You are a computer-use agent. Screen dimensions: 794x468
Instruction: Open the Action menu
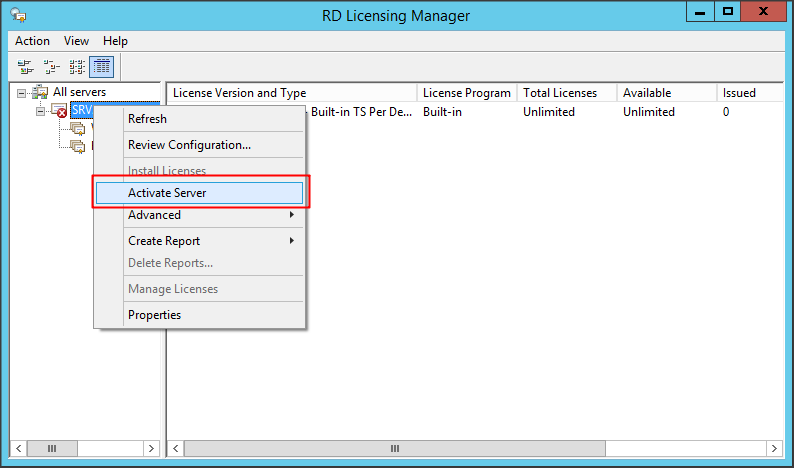[x=32, y=41]
